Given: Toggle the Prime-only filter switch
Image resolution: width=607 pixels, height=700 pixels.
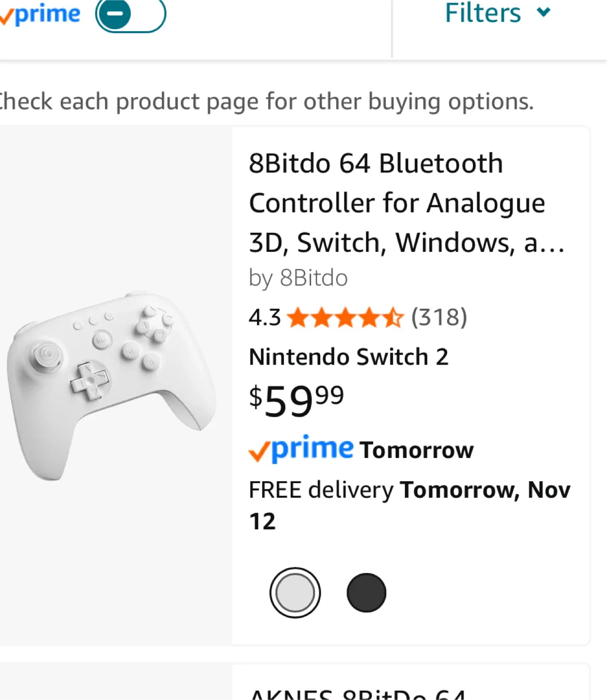Looking at the screenshot, I should pyautogui.click(x=130, y=14).
